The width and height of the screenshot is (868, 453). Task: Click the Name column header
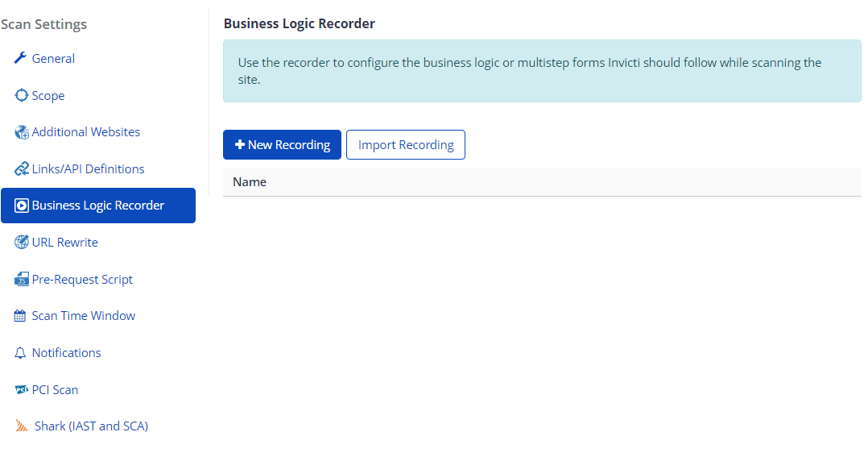coord(250,182)
